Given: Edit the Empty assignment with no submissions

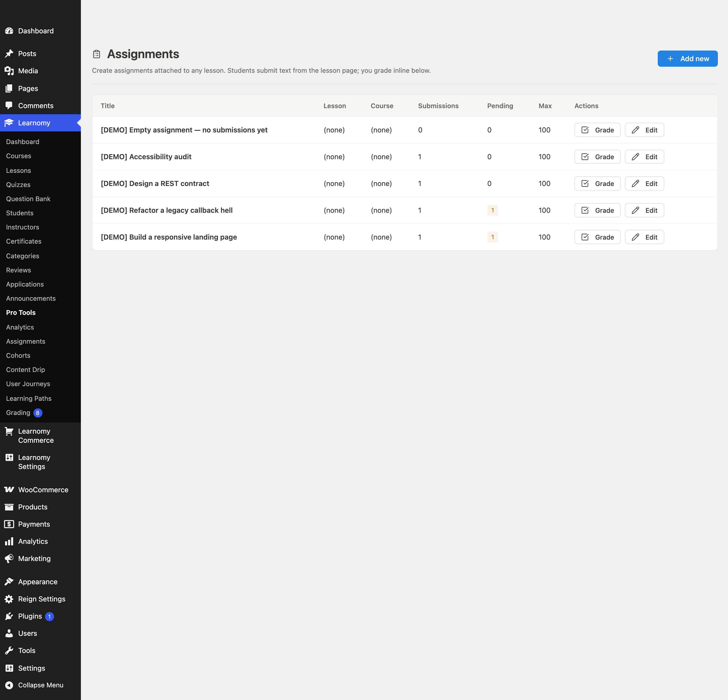Looking at the screenshot, I should click(644, 130).
